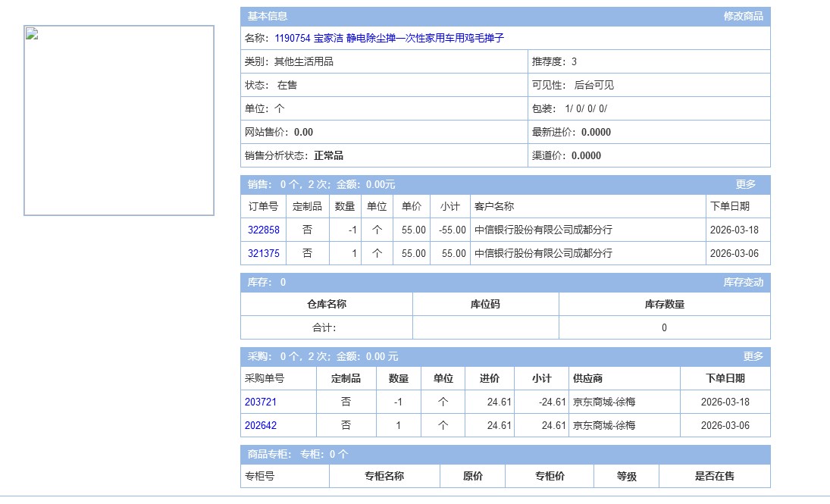Click the 采购单号 column header
The image size is (830, 504).
[x=265, y=379]
